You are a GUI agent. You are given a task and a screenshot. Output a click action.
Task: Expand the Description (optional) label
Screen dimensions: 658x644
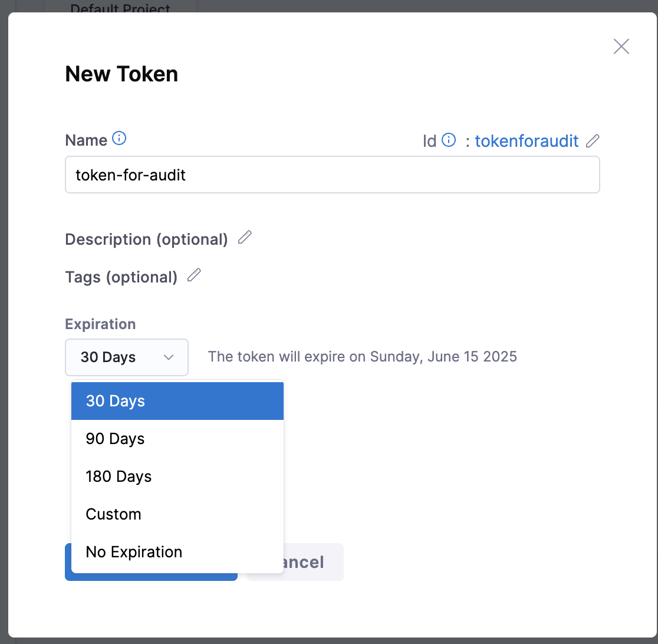point(146,239)
